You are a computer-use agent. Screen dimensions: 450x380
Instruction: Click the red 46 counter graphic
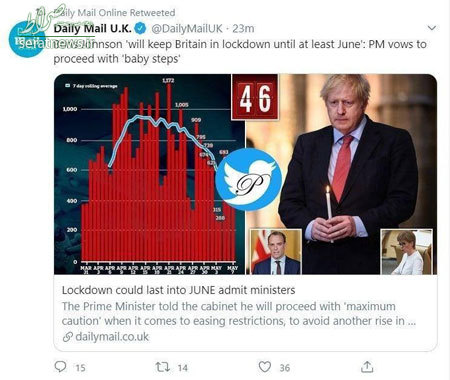click(x=255, y=97)
